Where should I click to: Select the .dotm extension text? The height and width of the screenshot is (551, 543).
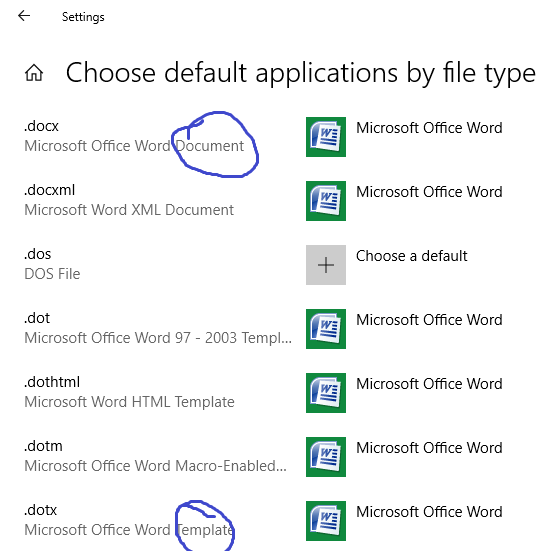coord(43,446)
